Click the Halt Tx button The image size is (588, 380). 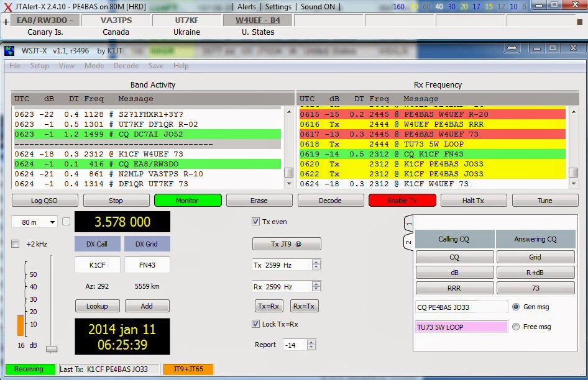click(x=474, y=201)
